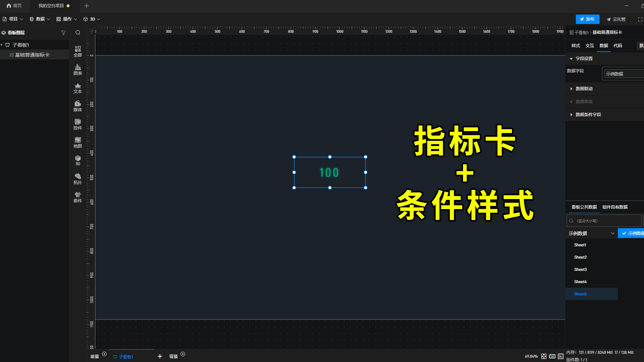
Task: Switch to the 交互 tab
Action: tap(589, 45)
